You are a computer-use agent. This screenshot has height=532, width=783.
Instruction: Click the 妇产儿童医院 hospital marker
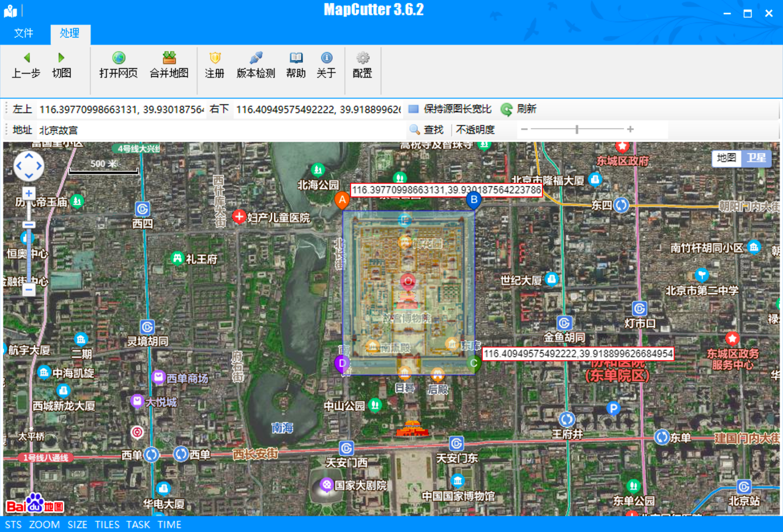239,216
